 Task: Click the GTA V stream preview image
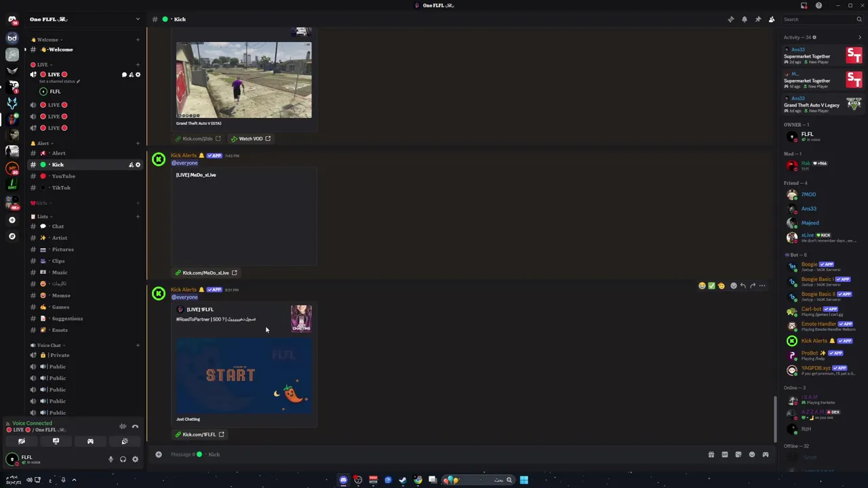pos(244,80)
